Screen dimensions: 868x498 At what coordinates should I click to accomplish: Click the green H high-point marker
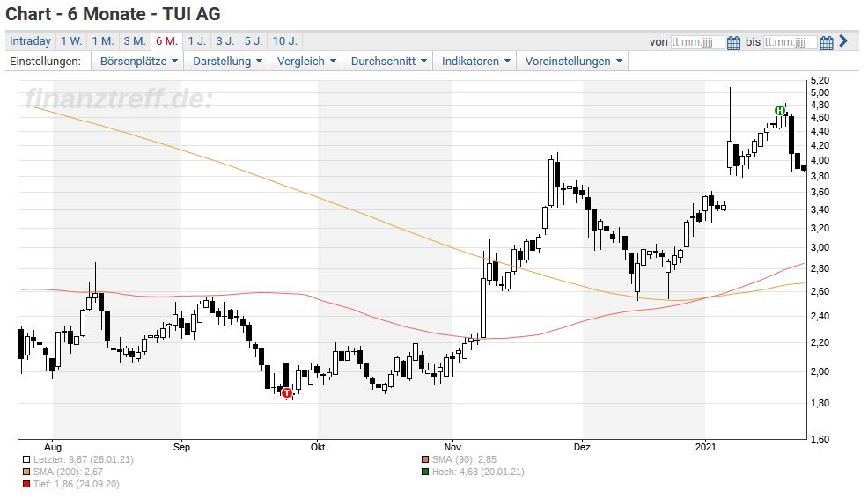pos(780,111)
